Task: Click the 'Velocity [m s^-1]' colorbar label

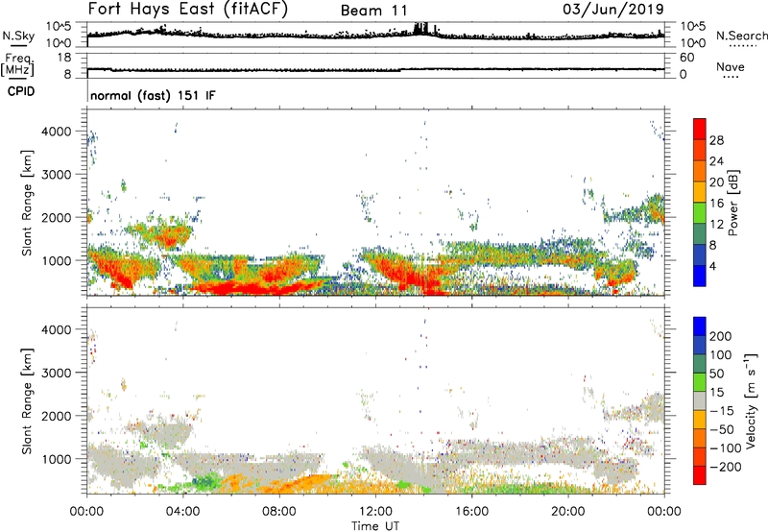Action: point(751,400)
